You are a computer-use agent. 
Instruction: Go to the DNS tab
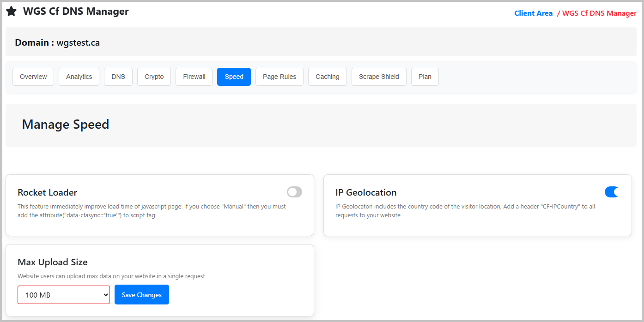click(118, 77)
